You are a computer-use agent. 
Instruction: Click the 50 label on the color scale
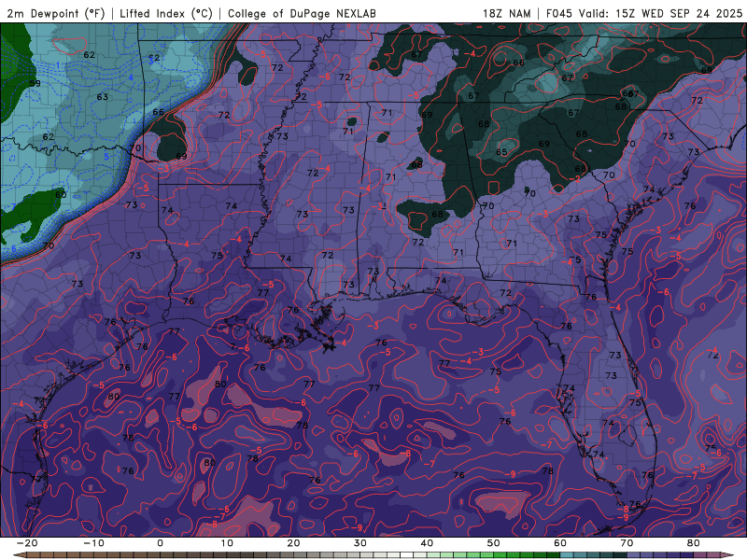coord(494,543)
